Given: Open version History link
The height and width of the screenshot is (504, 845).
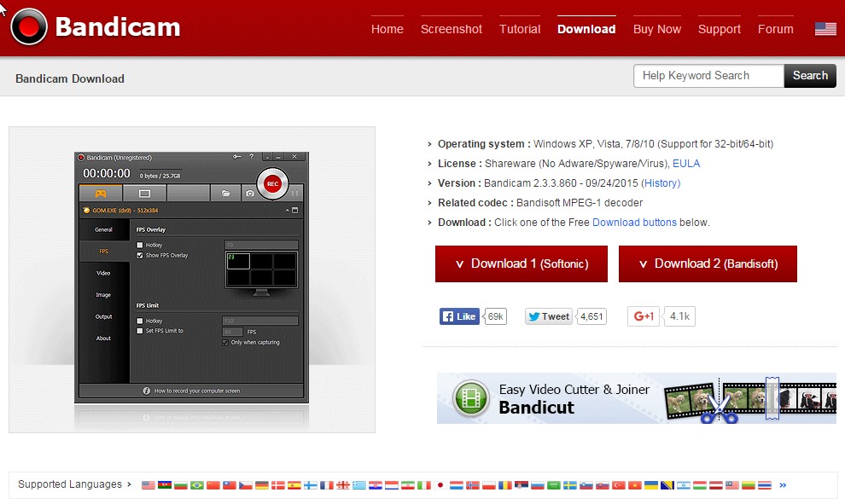Looking at the screenshot, I should point(661,183).
